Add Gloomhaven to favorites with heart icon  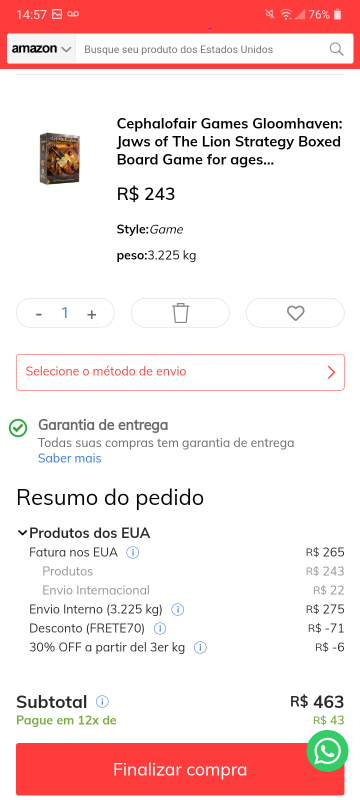(x=295, y=313)
